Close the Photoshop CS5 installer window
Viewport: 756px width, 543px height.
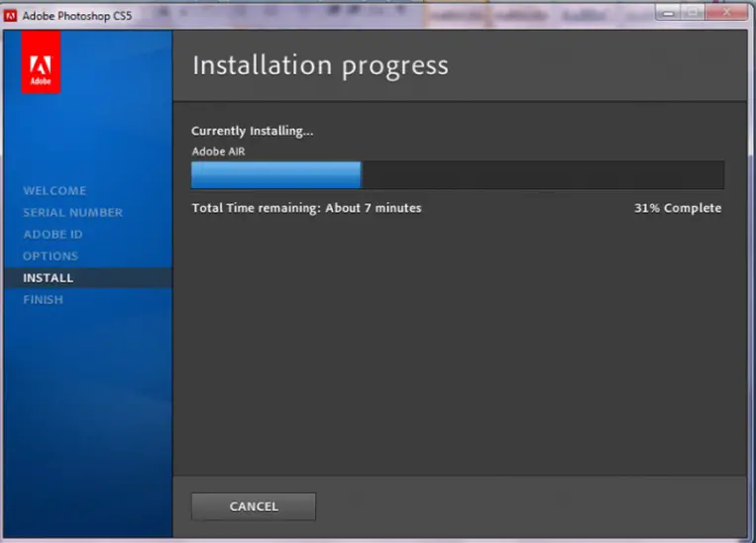tap(726, 13)
